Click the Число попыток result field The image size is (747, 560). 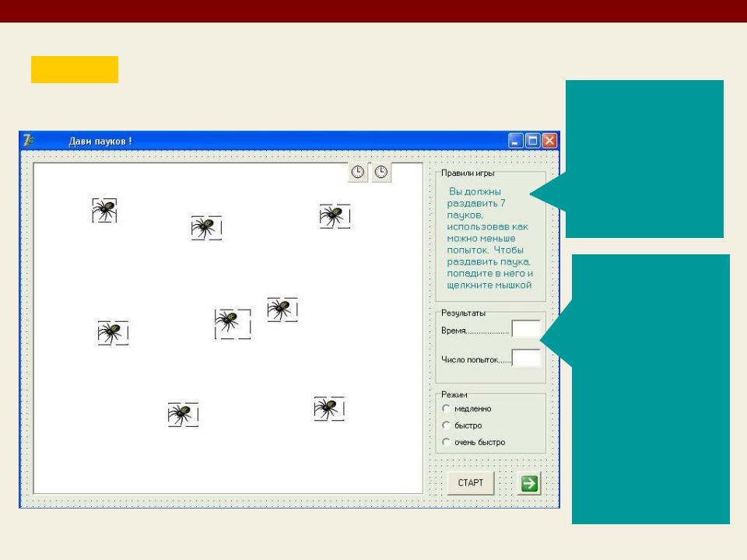click(x=526, y=358)
